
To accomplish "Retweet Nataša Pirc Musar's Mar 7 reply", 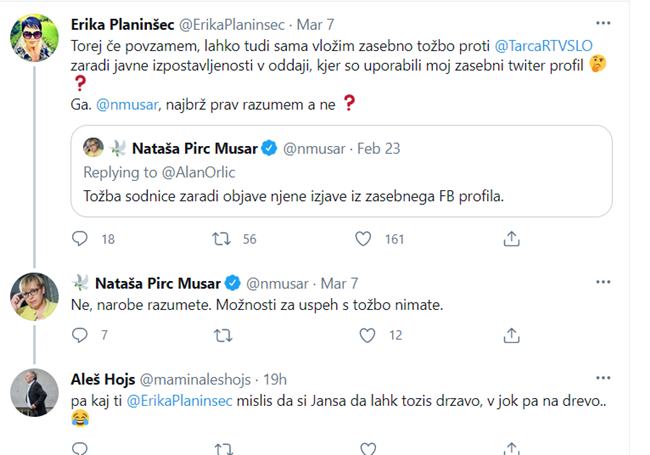I will click(224, 336).
